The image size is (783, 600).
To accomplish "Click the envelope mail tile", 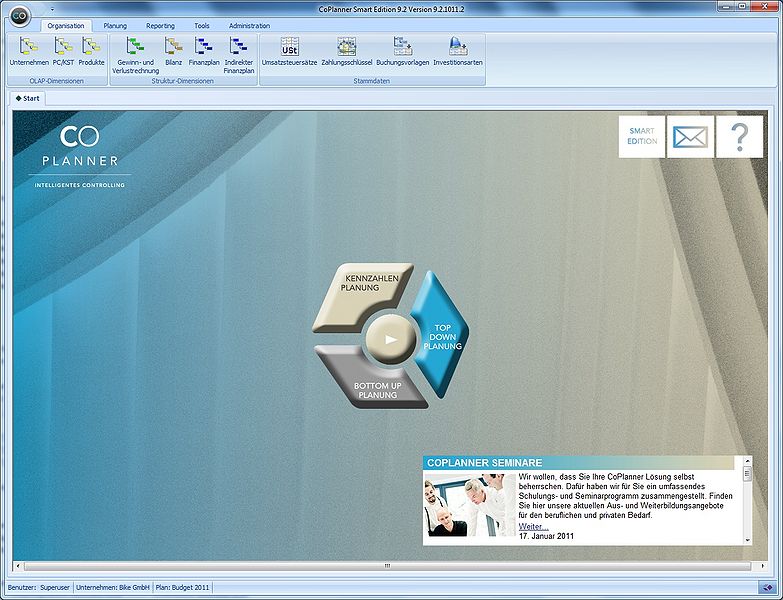I will (690, 136).
